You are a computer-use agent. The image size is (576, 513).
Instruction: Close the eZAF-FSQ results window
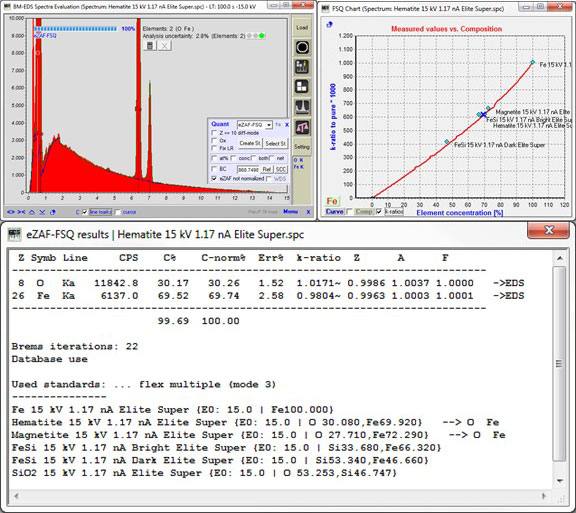548,230
